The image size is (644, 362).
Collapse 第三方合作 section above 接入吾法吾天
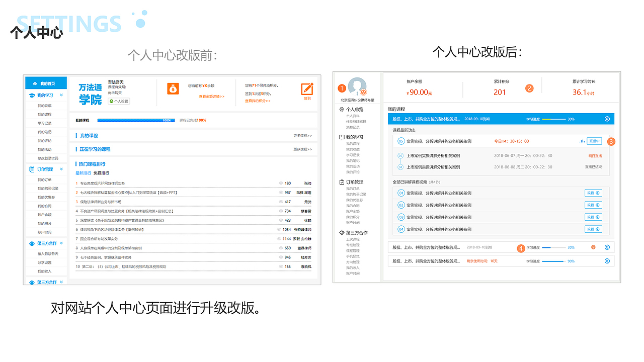pyautogui.click(x=61, y=243)
